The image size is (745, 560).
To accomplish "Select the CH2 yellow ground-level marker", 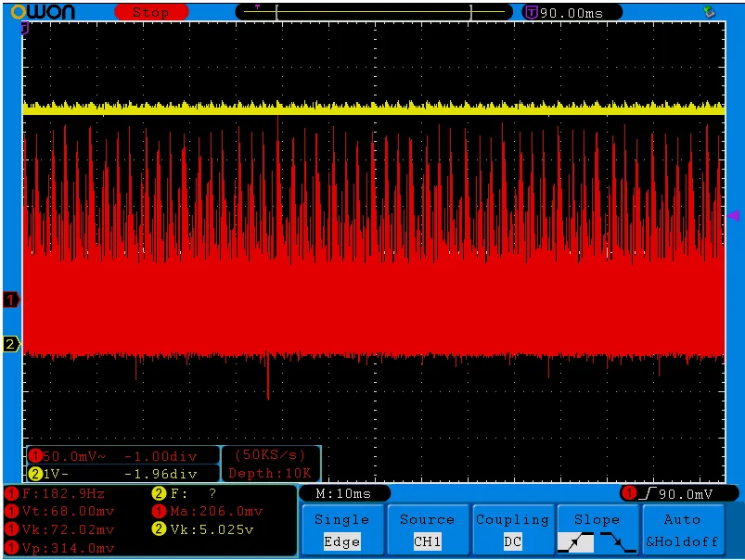I will coord(11,344).
